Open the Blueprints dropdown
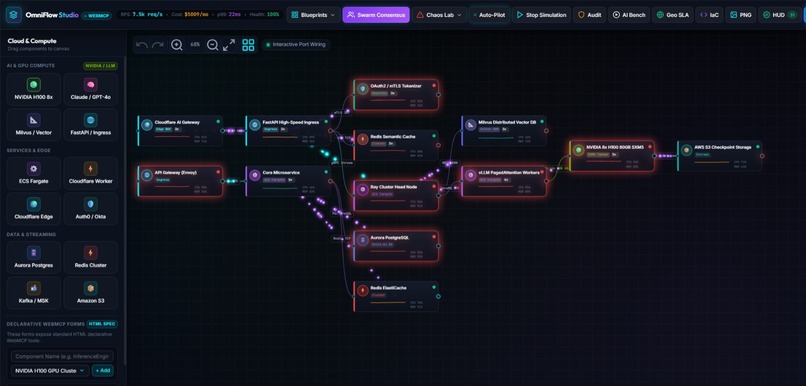 point(313,15)
